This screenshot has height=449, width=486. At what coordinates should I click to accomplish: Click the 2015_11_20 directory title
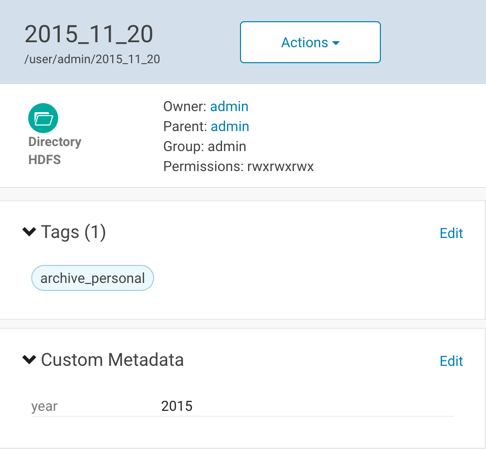pyautogui.click(x=89, y=34)
